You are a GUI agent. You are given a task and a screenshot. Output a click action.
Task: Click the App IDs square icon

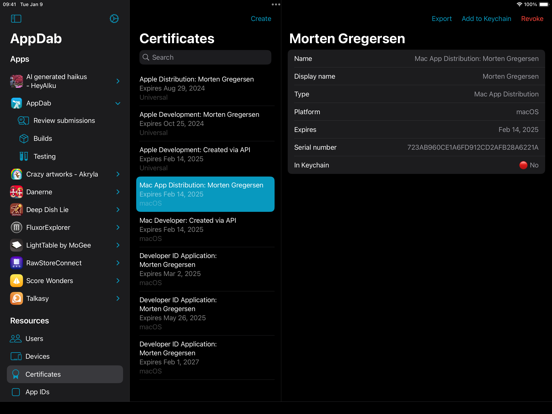point(16,392)
